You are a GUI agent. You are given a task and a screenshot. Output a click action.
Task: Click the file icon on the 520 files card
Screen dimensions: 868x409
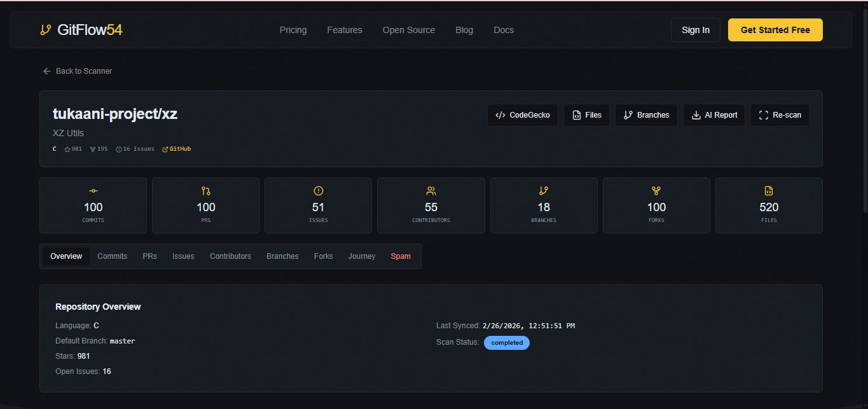coord(768,191)
